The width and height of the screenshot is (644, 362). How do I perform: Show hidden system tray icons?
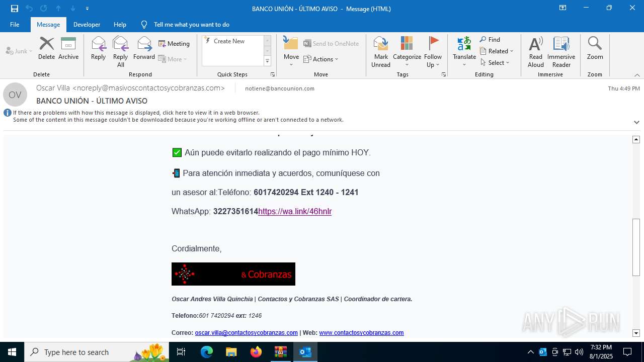(x=530, y=352)
